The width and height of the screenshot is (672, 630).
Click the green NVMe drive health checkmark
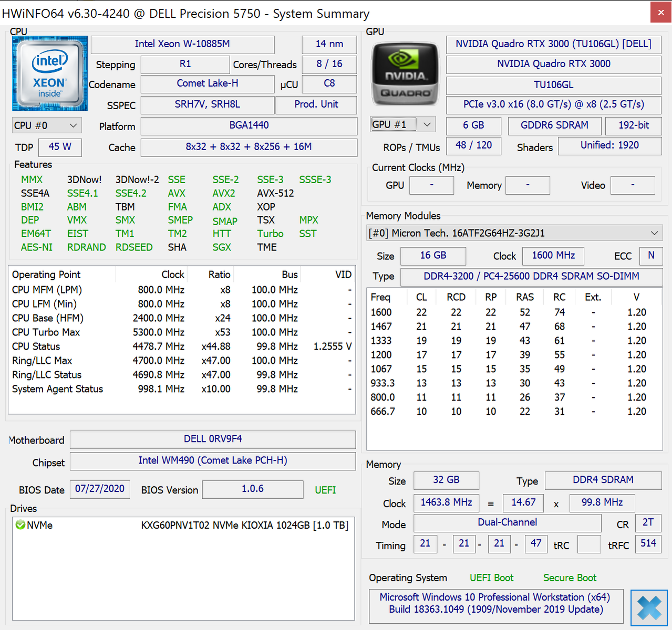point(20,525)
